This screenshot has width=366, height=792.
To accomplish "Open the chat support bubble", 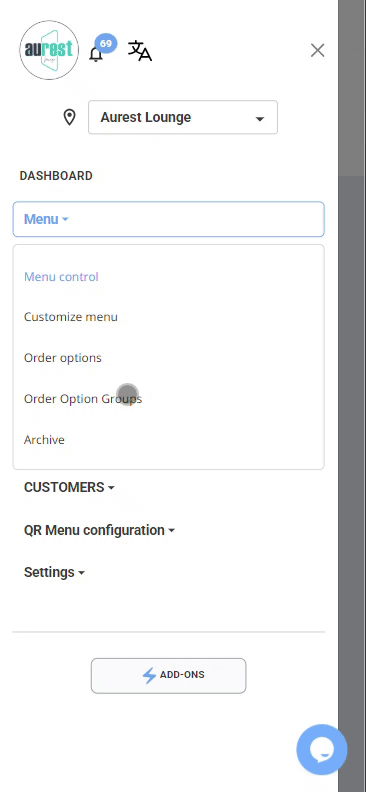I will point(322,750).
